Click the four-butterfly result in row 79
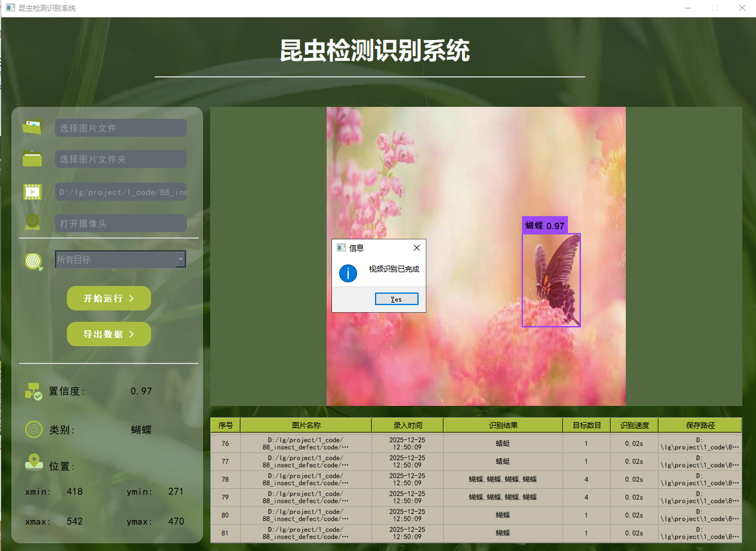Viewport: 756px width, 551px height. pyautogui.click(x=503, y=497)
